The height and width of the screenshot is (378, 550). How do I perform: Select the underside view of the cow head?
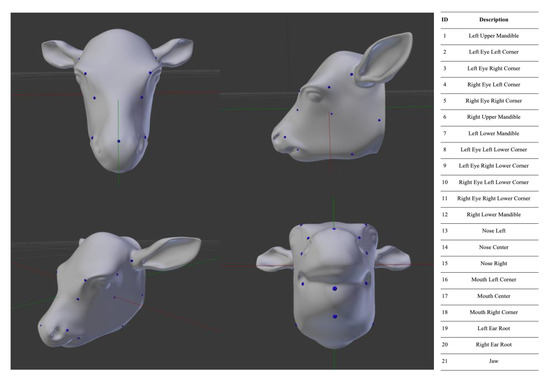pos(333,285)
